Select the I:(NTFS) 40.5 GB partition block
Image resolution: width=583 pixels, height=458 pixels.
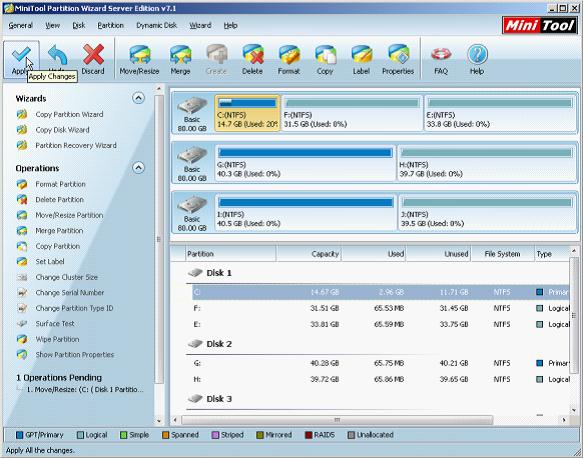[306, 213]
